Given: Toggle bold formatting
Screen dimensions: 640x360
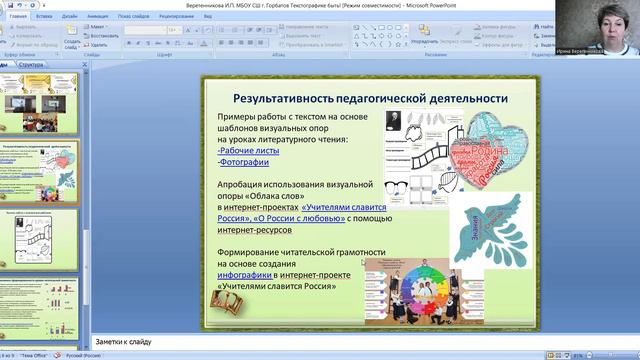Looking at the screenshot, I should point(129,43).
